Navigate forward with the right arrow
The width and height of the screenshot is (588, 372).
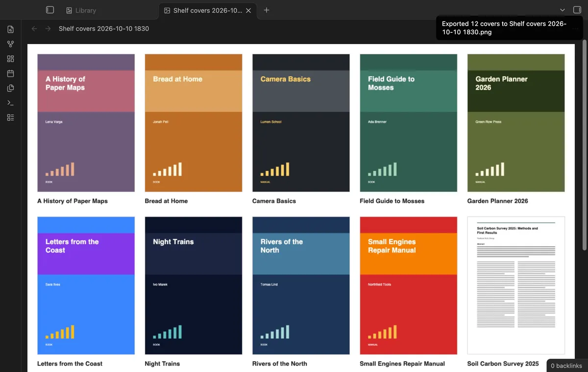tap(48, 29)
